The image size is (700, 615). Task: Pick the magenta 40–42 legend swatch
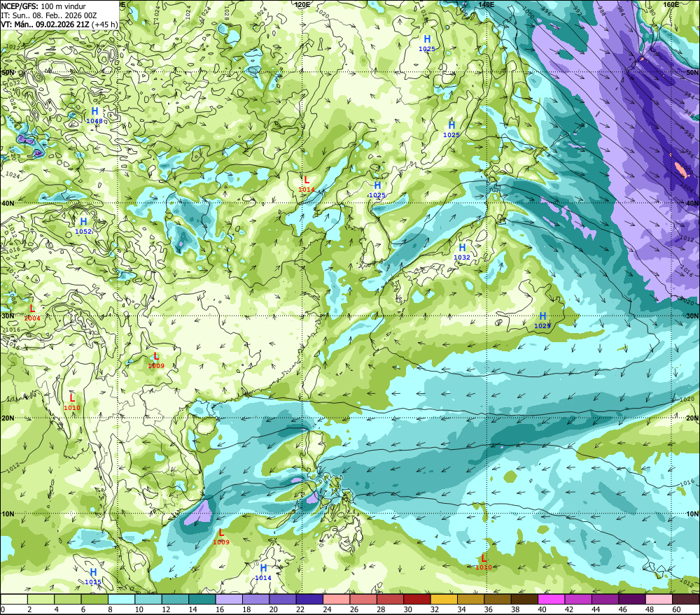point(552,599)
